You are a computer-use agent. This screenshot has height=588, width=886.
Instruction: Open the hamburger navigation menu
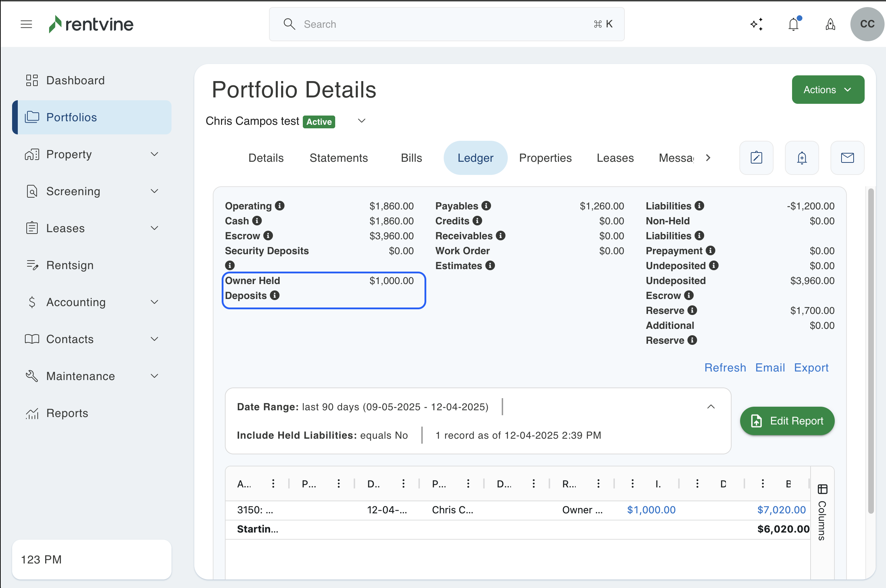click(26, 25)
